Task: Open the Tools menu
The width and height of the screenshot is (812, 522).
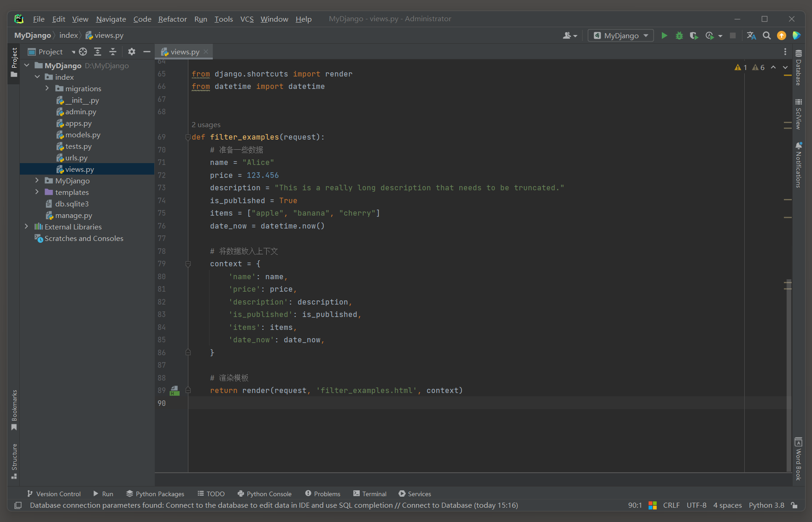Action: pyautogui.click(x=223, y=19)
